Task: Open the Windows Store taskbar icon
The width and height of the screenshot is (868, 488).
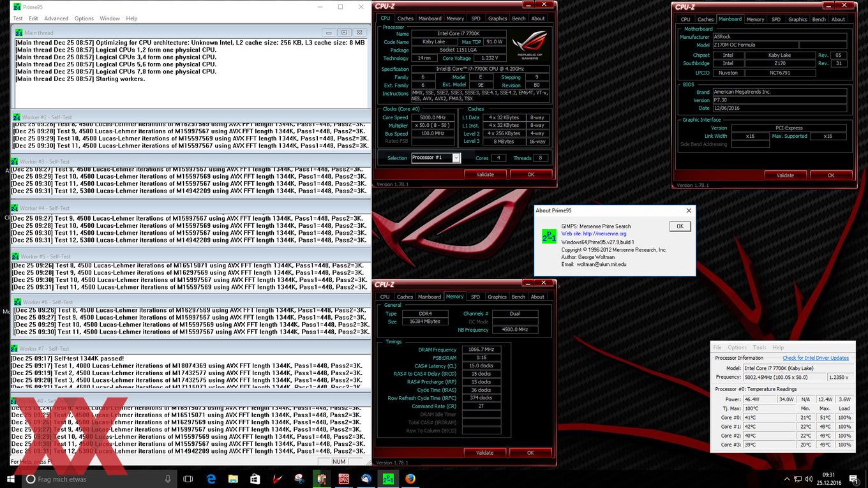Action: click(255, 478)
